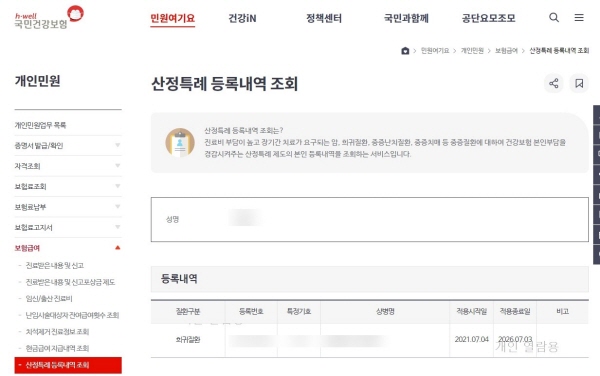Click the 2026.07.03 end date cell

click(x=515, y=339)
